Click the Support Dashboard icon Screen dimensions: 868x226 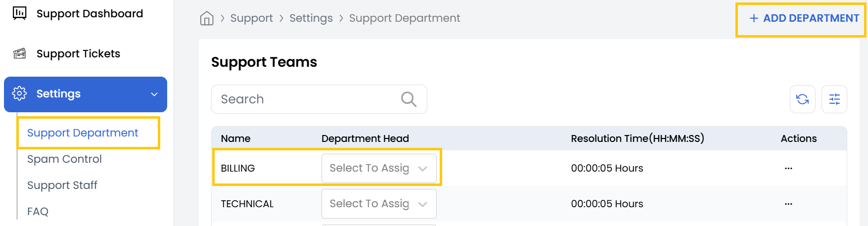pos(20,13)
